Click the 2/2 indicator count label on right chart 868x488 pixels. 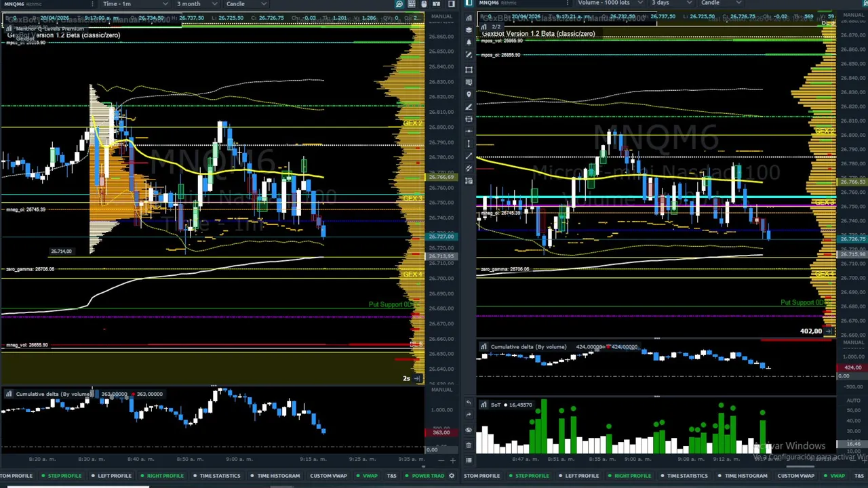(496, 27)
